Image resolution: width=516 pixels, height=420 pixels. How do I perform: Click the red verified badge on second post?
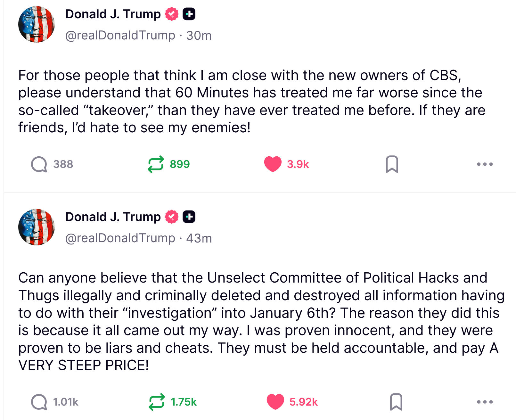click(172, 217)
